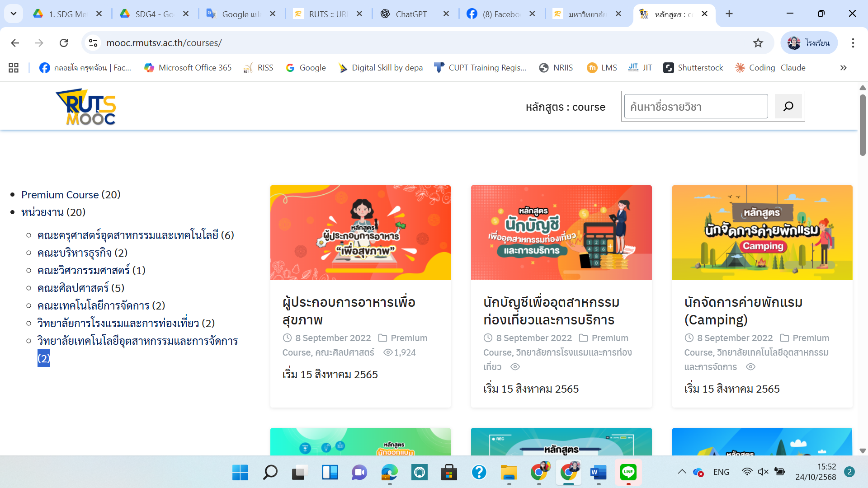Bookmark this page with star icon
Viewport: 868px width, 488px height.
(x=758, y=43)
